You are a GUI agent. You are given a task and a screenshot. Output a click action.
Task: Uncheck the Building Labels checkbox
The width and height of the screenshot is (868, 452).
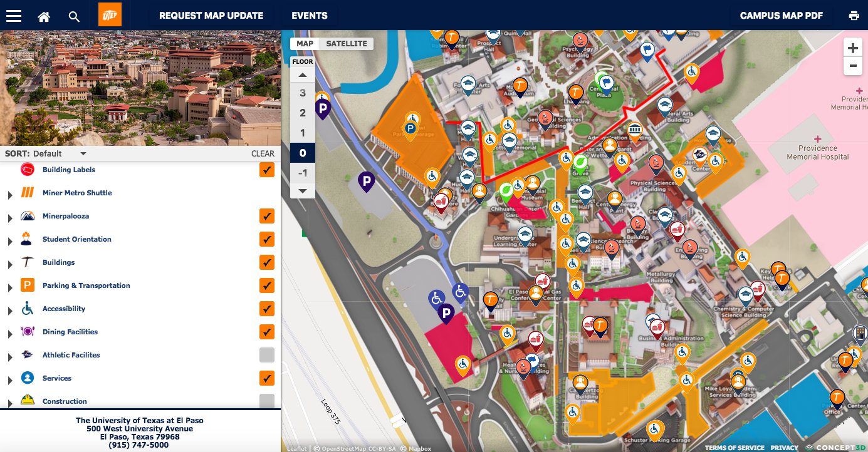click(267, 170)
